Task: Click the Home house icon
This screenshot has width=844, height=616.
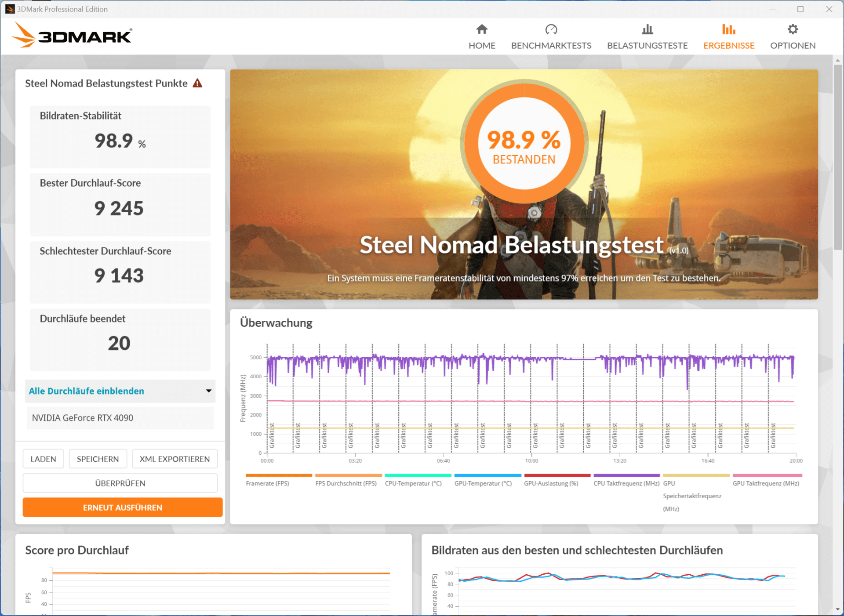Action: click(x=482, y=29)
